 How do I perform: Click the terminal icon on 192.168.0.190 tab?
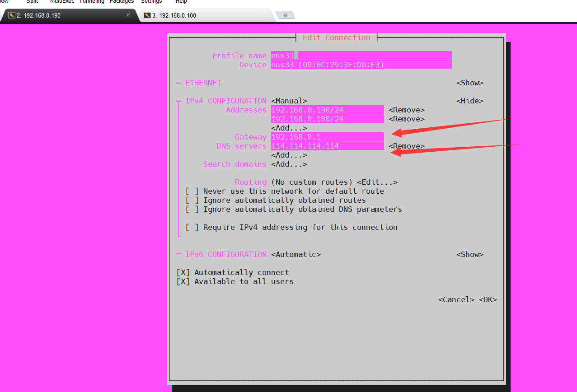pos(11,15)
